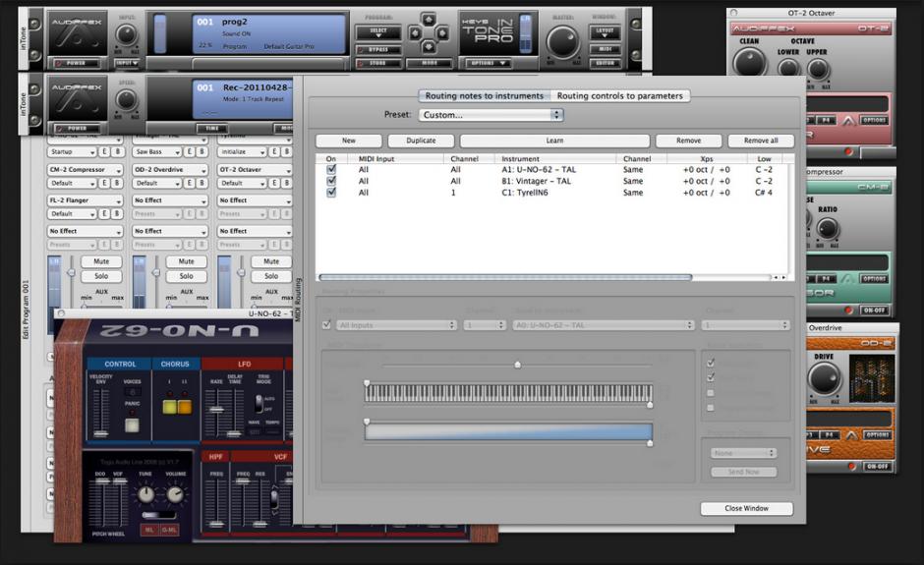
Task: Click Remove all in MIDI routing
Action: click(x=761, y=141)
